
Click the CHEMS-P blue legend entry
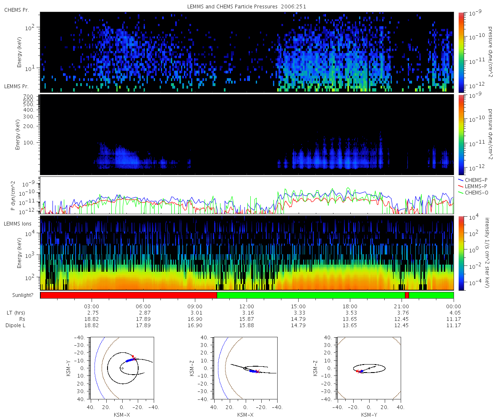click(473, 179)
